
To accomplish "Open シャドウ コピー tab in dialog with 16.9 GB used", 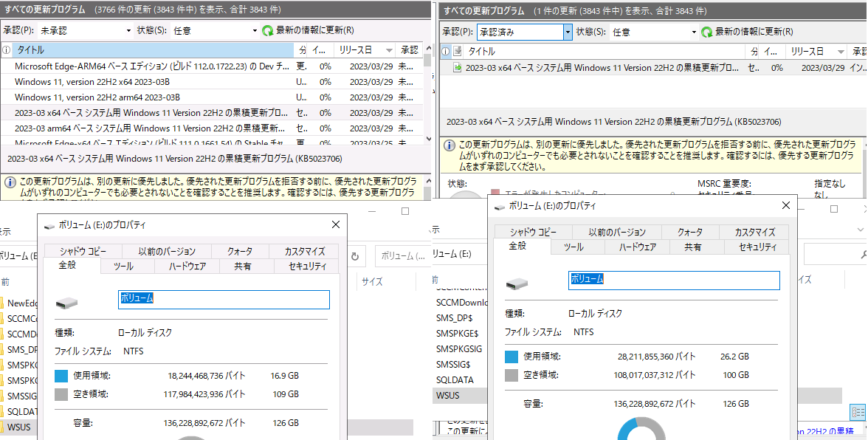I will (x=83, y=251).
